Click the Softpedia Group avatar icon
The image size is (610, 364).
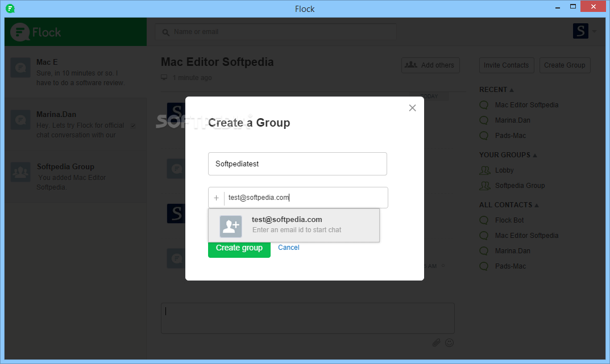[x=20, y=171]
